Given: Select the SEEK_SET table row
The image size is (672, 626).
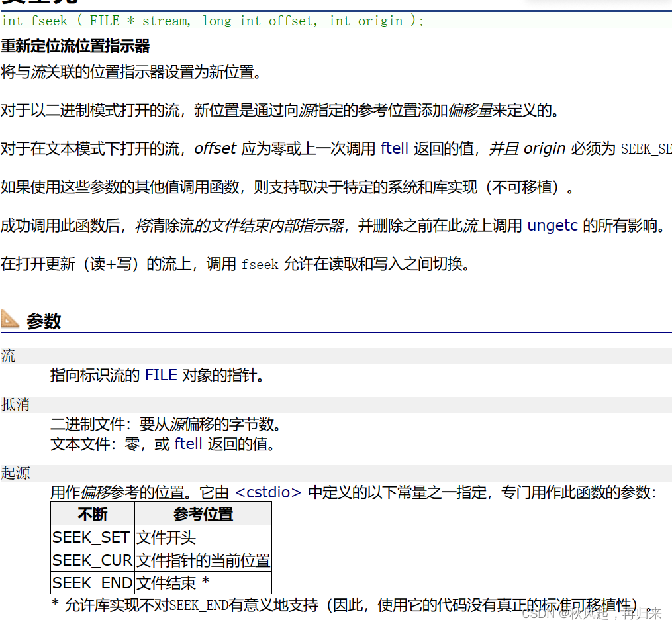Looking at the screenshot, I should coord(91,537).
